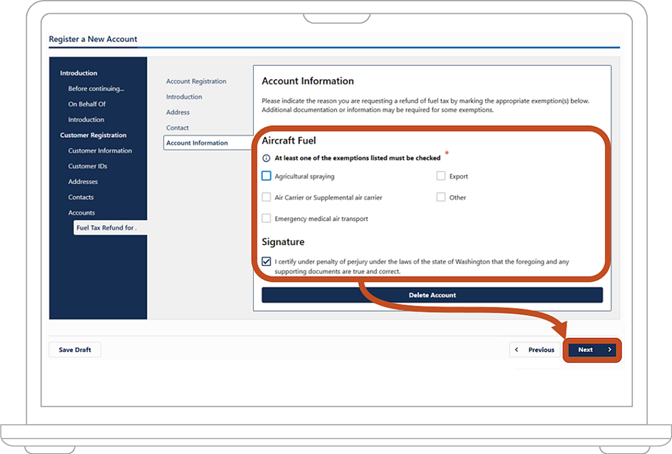Click the Next button
The image size is (672, 454).
tap(592, 350)
